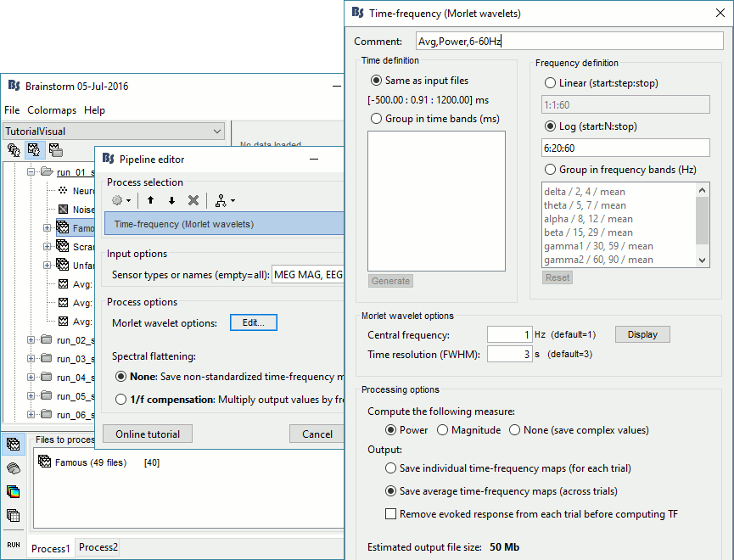Image resolution: width=734 pixels, height=560 pixels.
Task: Click the RUN button in the process panel
Action: [13, 544]
